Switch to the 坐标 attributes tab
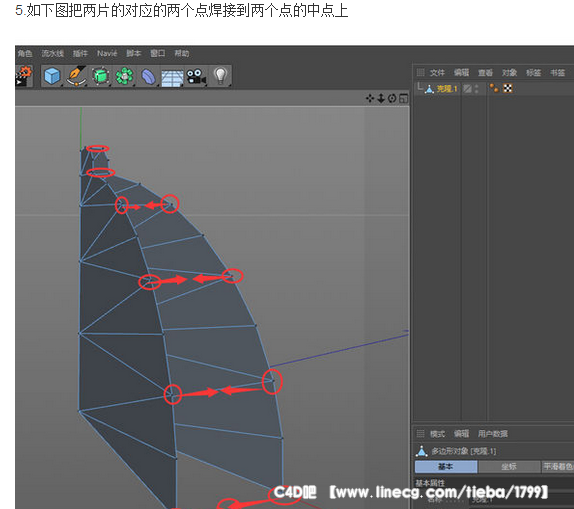 (x=509, y=467)
